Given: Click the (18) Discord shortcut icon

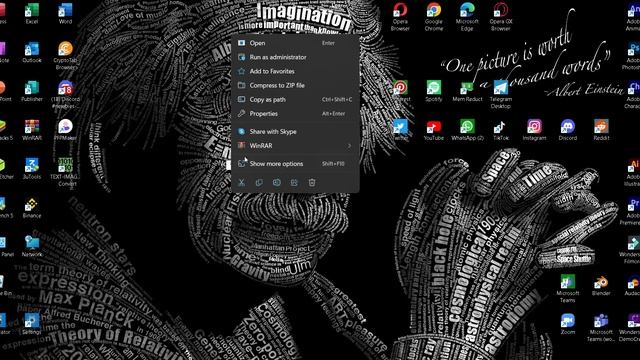Looking at the screenshot, I should pyautogui.click(x=66, y=95).
